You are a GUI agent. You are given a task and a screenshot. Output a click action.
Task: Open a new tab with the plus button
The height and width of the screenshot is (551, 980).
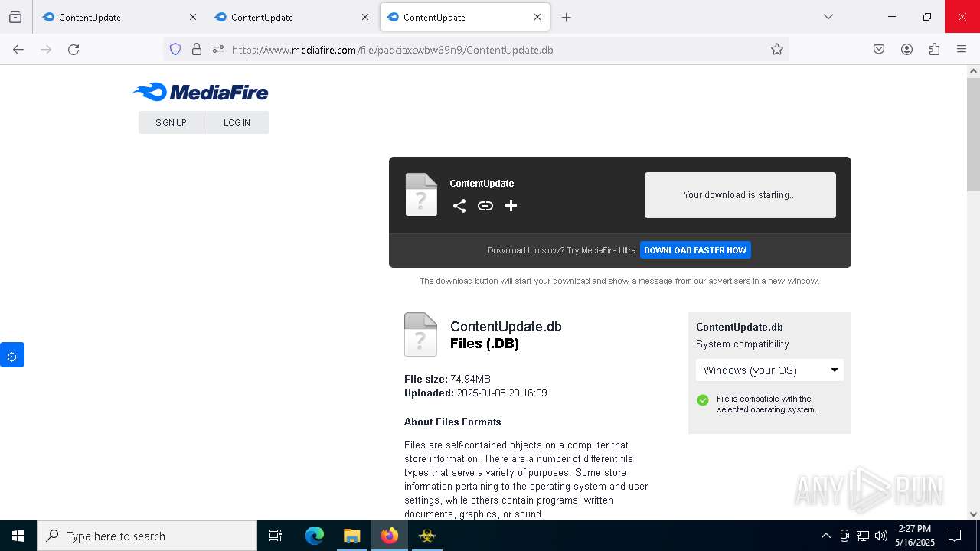567,17
